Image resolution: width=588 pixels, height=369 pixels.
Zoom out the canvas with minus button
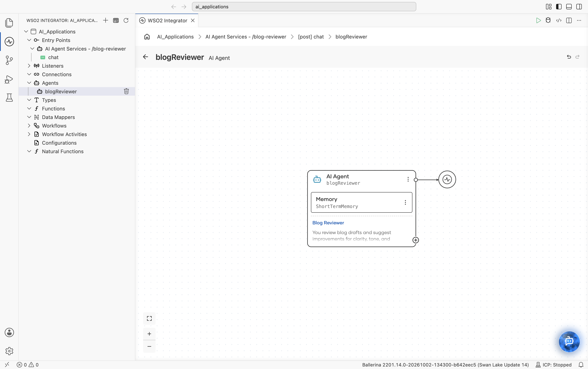tap(149, 346)
